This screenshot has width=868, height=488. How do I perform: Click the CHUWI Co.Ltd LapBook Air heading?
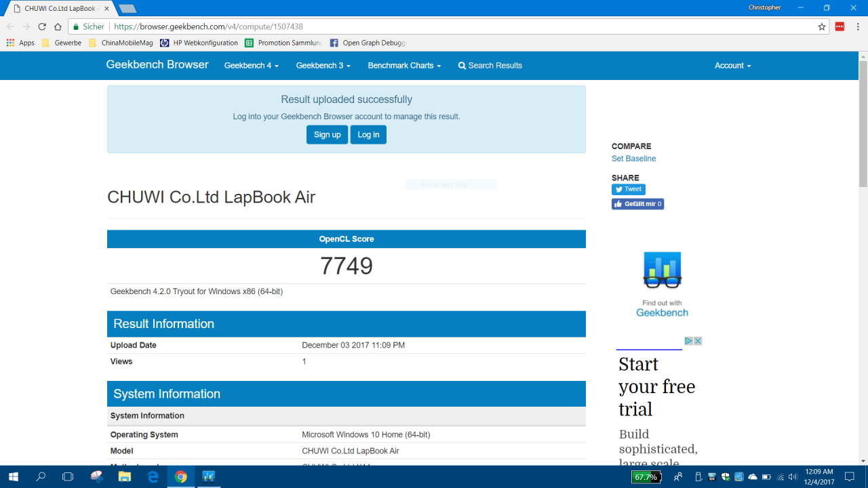pyautogui.click(x=211, y=197)
